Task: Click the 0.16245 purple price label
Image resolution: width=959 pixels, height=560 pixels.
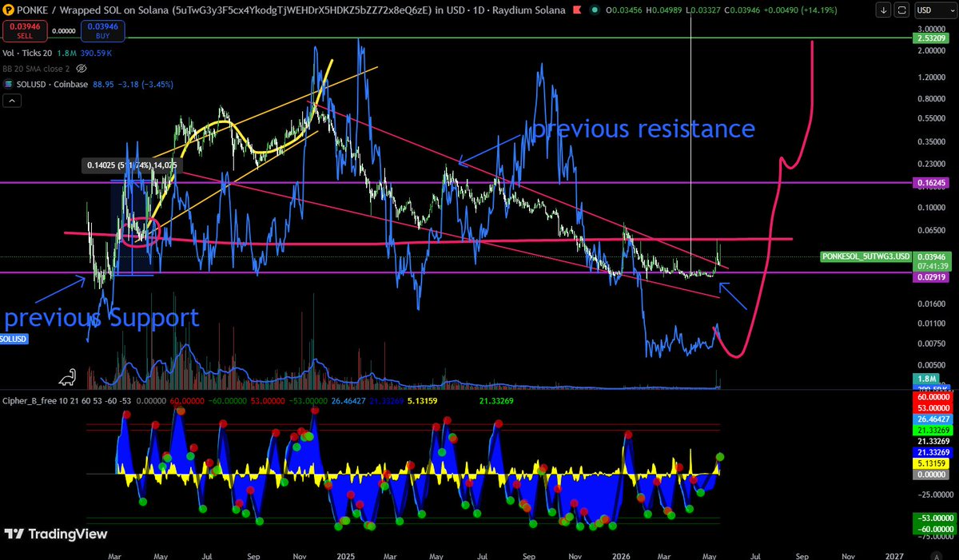Action: (x=932, y=182)
